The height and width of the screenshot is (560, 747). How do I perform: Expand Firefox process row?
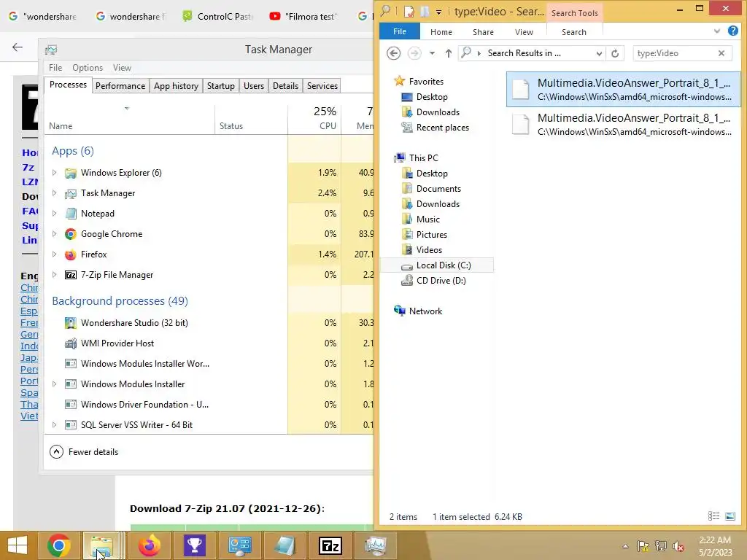click(x=54, y=254)
